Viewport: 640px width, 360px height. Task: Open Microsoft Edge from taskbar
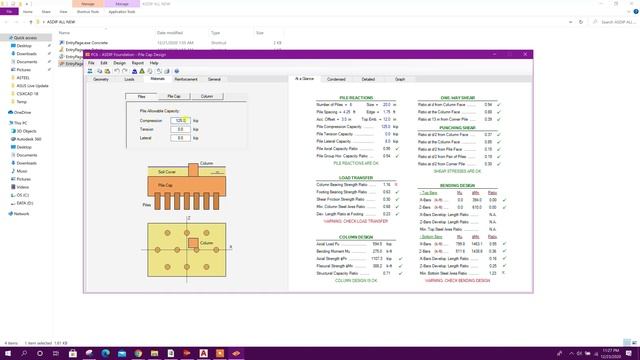(x=105, y=353)
